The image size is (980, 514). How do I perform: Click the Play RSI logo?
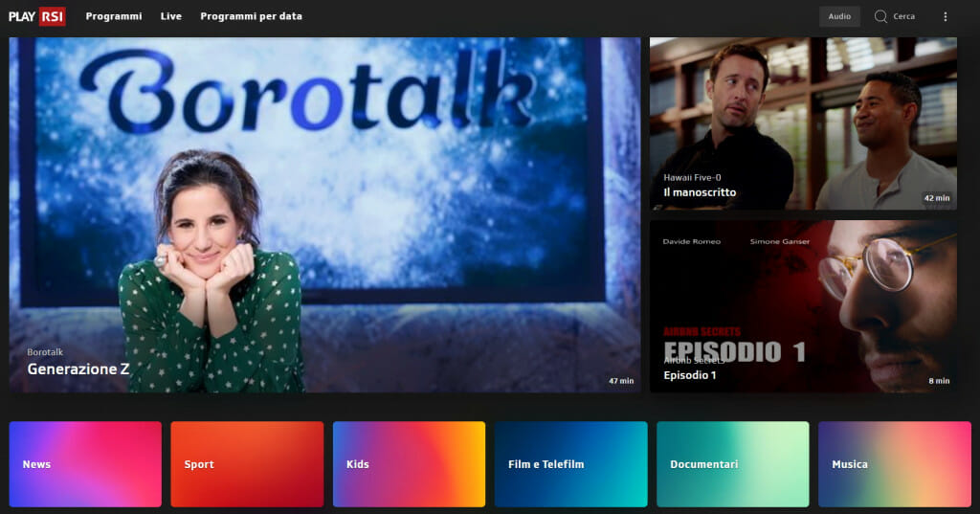tap(37, 16)
